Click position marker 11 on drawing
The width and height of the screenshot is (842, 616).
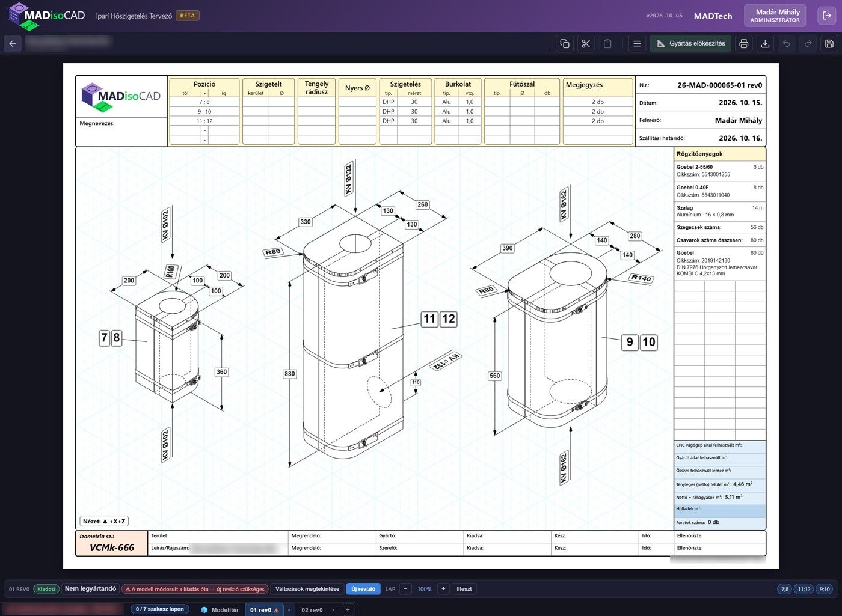pos(429,319)
